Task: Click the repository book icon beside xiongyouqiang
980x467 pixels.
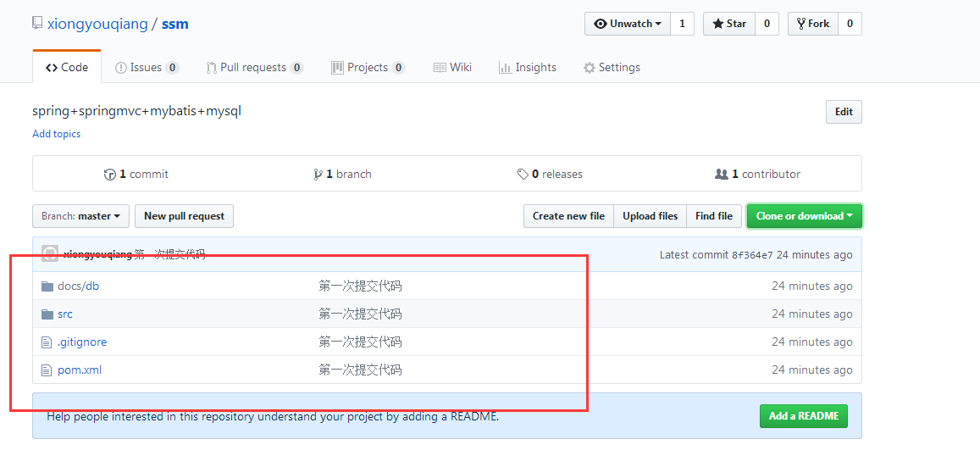Action: [37, 25]
